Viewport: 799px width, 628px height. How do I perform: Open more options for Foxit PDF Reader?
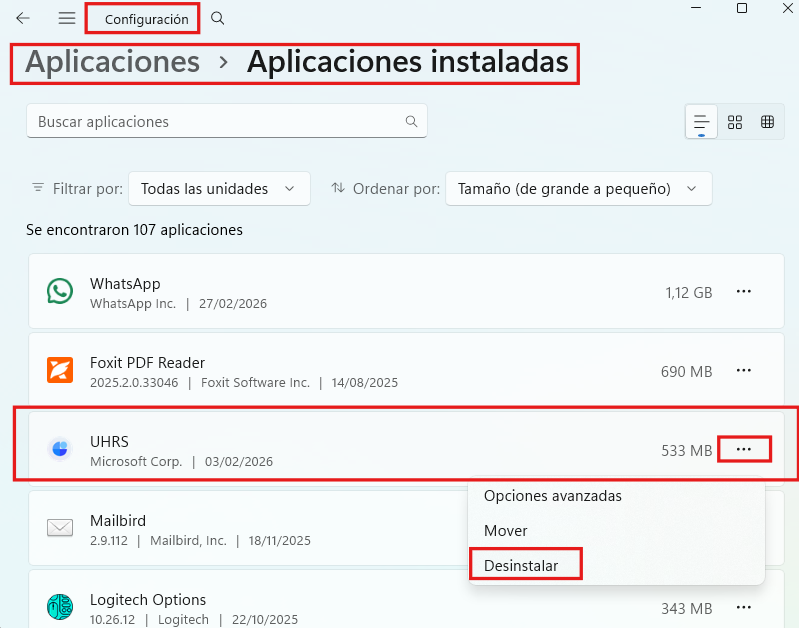coord(743,371)
